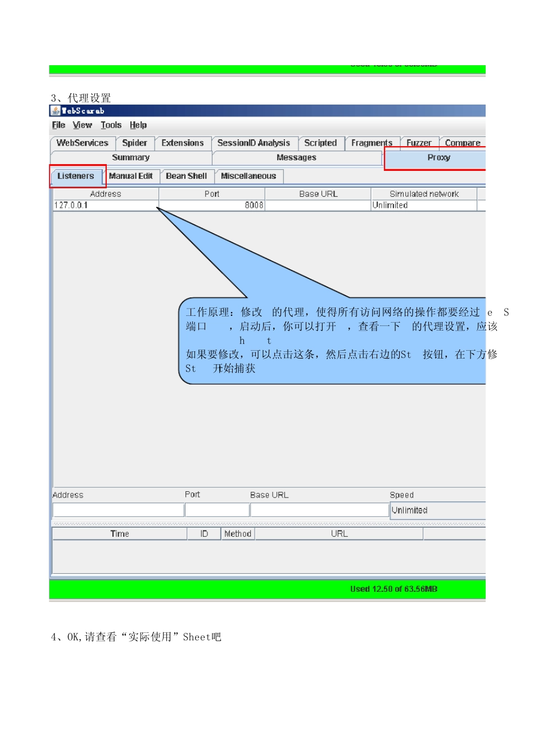Viewport: 534px width, 756px height.
Task: Select the Compare tab
Action: coord(463,143)
